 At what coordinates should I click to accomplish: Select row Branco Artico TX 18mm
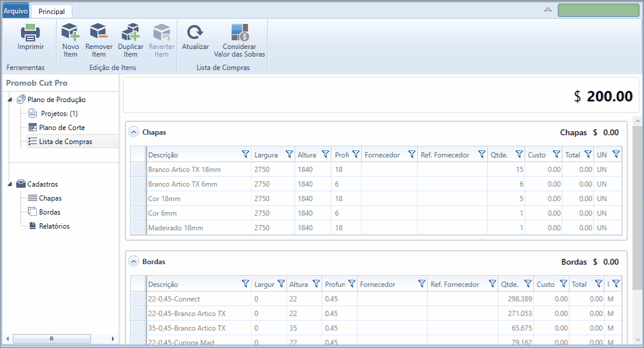[376, 170]
